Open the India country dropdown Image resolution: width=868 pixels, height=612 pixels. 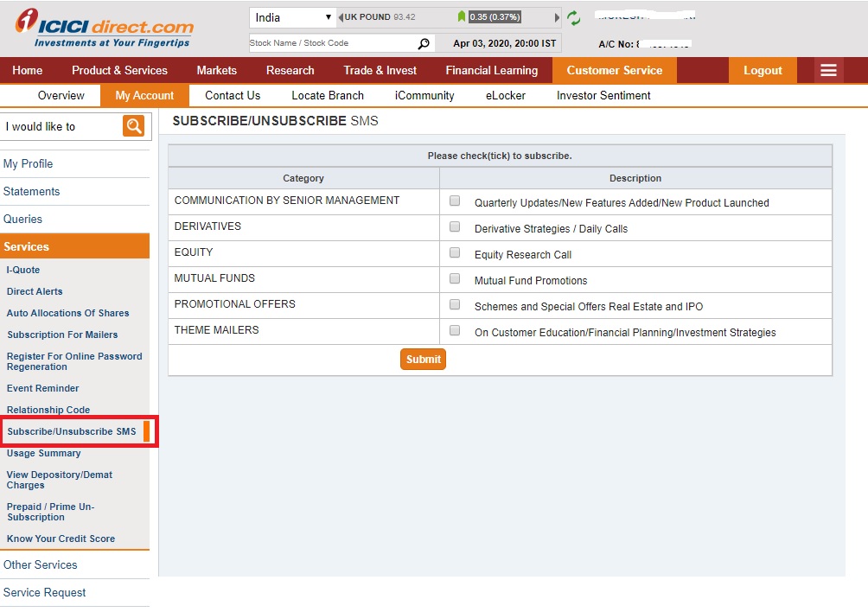tap(293, 17)
